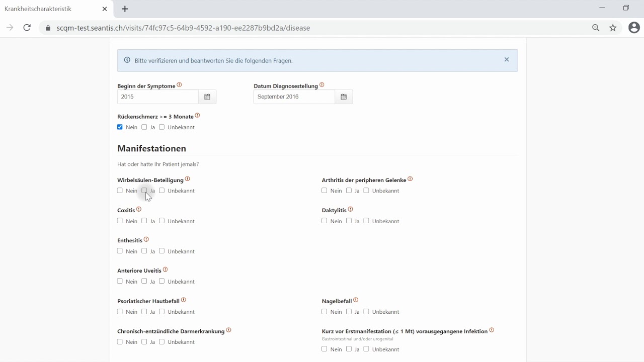Open info icon beside Anteriore Uveitis
Screen dimensions: 644x362
click(166, 269)
